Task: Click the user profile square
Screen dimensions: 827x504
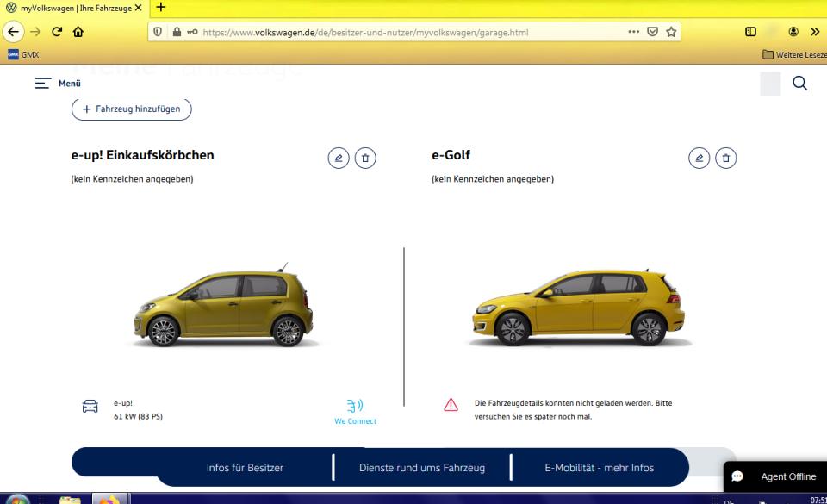Action: coord(770,84)
